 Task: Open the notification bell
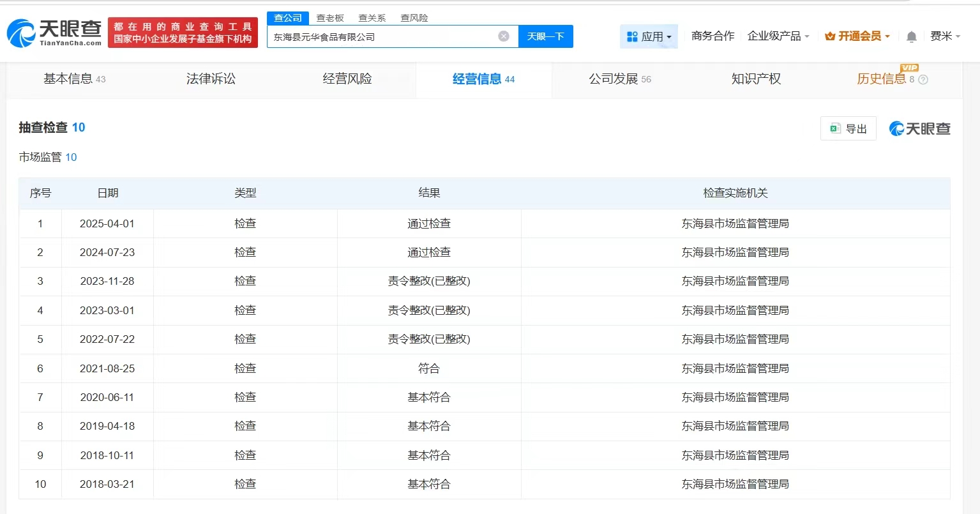(912, 37)
